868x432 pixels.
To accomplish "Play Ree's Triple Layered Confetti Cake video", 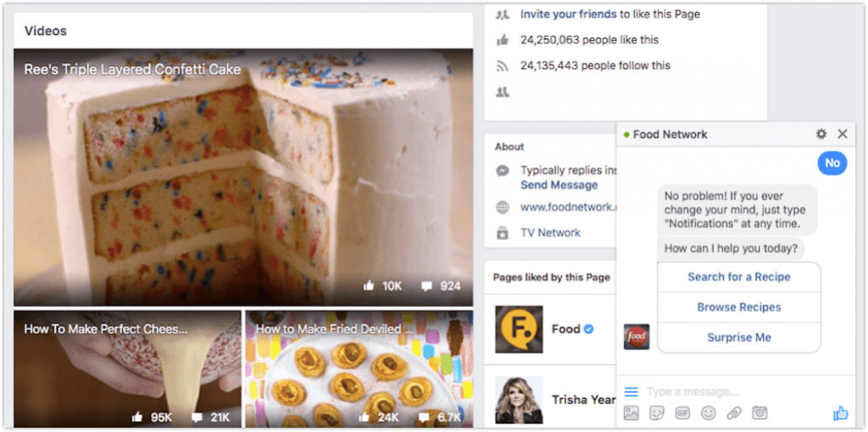I will tap(243, 177).
